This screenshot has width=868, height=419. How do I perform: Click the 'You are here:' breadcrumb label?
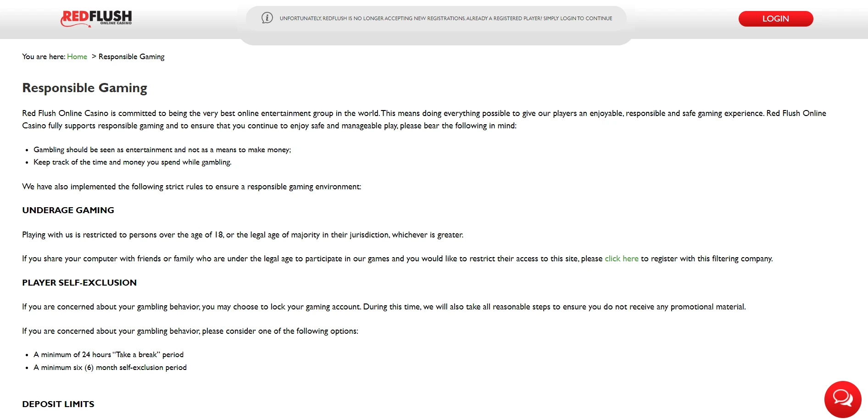[44, 56]
